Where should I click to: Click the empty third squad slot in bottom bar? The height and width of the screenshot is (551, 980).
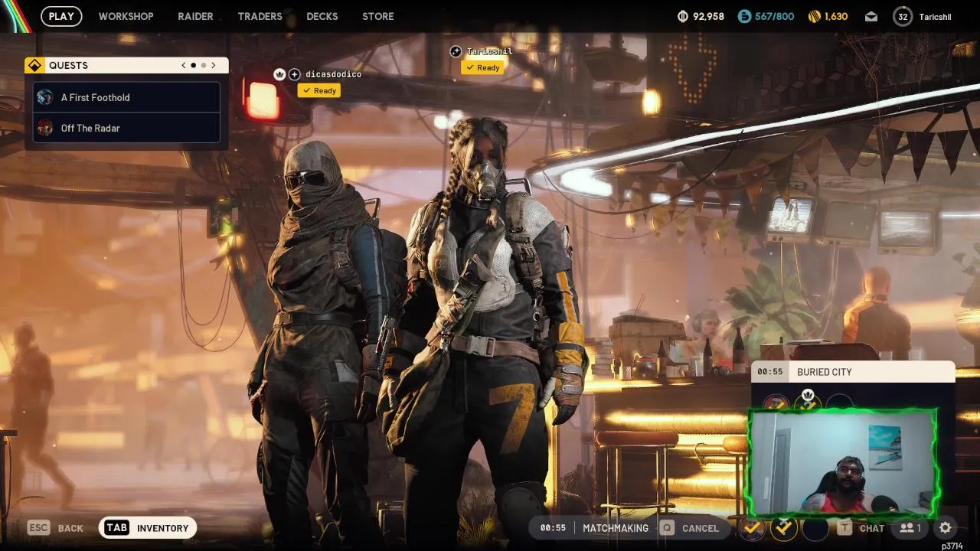815,527
